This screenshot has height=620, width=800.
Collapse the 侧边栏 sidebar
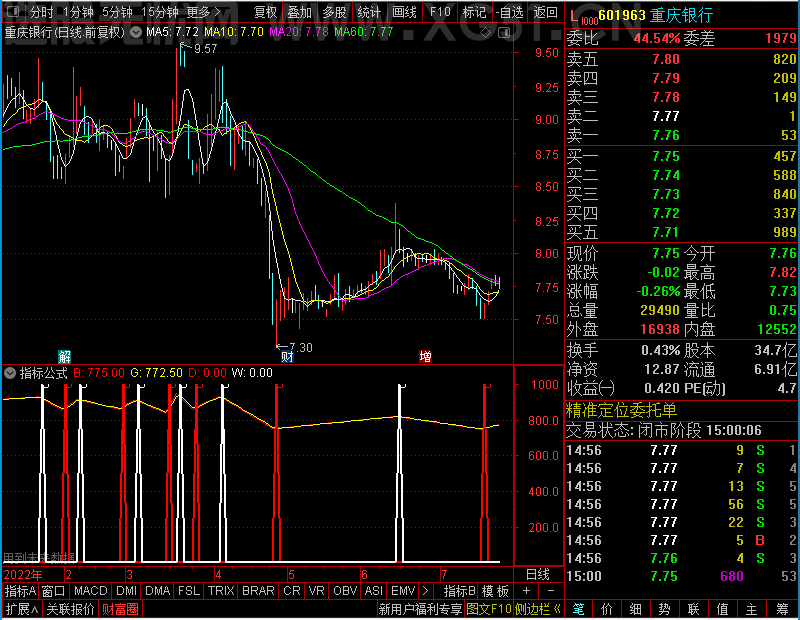tap(538, 609)
